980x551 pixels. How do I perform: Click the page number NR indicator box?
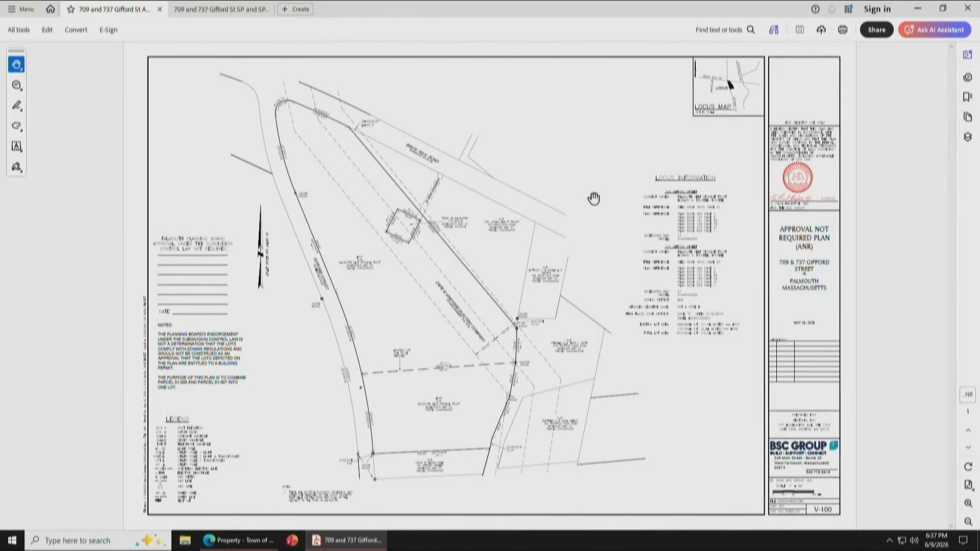[968, 394]
